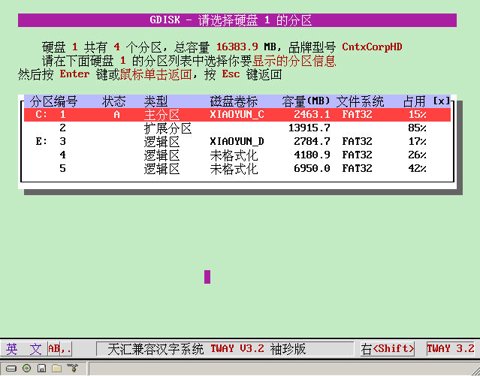Click the 17% usage value
The width and height of the screenshot is (480, 376).
[417, 141]
